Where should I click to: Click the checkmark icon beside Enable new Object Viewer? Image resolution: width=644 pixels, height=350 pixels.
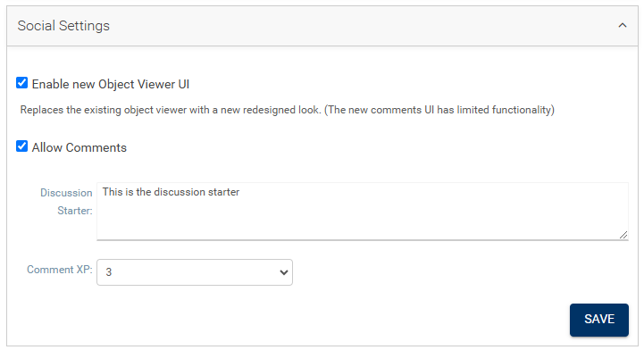(x=21, y=83)
